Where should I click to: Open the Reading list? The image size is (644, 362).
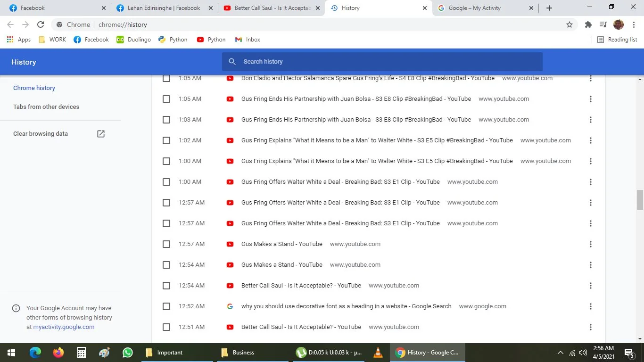617,40
